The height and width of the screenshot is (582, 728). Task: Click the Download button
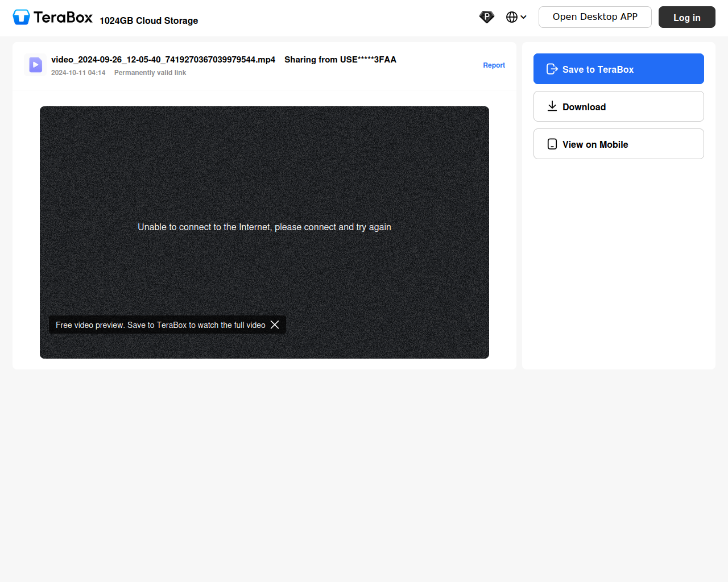619,106
